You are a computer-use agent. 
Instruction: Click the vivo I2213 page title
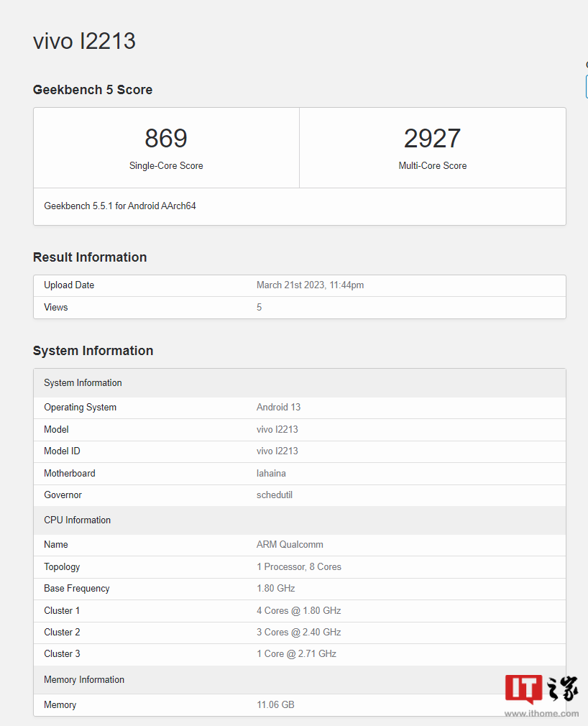tap(84, 41)
